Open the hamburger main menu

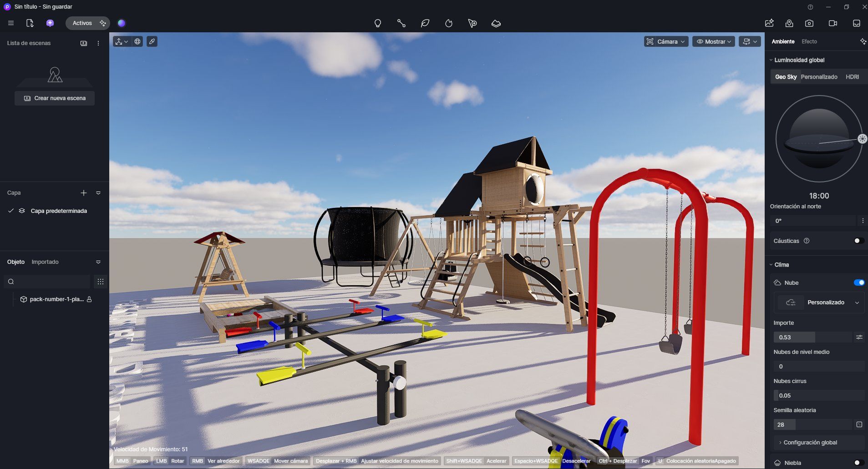(11, 23)
